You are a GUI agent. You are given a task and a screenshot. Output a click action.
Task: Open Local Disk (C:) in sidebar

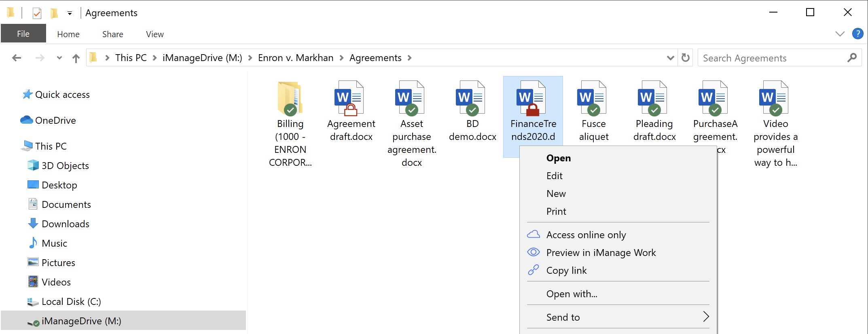(x=64, y=302)
